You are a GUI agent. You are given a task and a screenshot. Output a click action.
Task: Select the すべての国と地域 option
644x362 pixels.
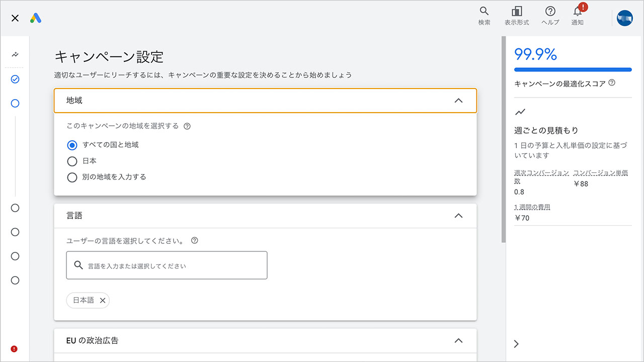coord(72,145)
